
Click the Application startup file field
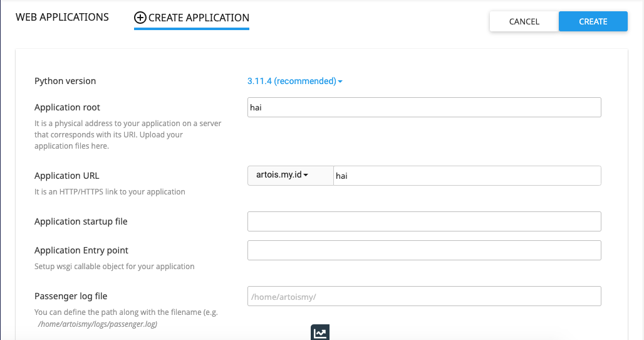coord(424,221)
